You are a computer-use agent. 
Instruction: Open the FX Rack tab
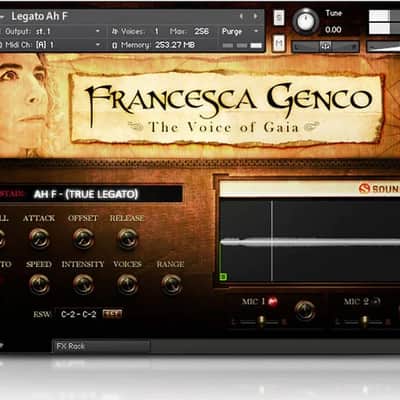pos(101,346)
